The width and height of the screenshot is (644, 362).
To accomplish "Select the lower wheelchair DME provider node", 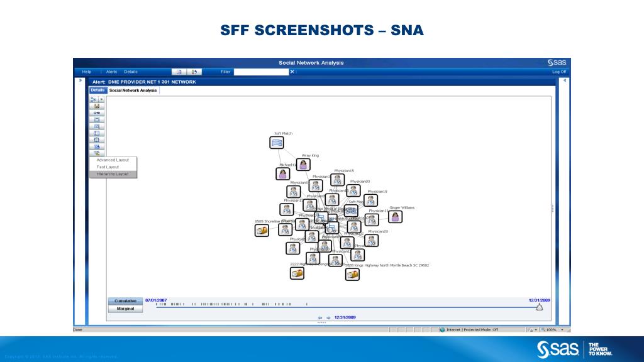I will click(331, 228).
